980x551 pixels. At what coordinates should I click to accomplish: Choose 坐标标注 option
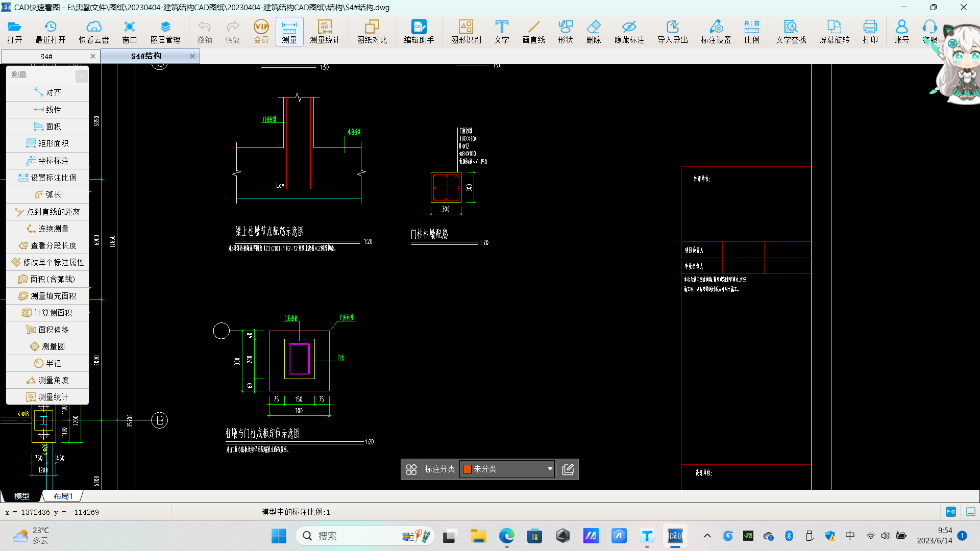pyautogui.click(x=47, y=161)
